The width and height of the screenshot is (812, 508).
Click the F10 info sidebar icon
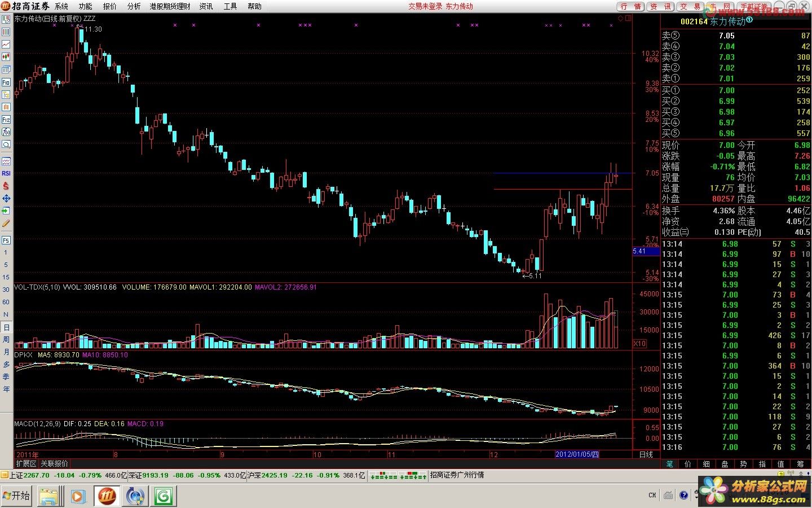coord(6,82)
